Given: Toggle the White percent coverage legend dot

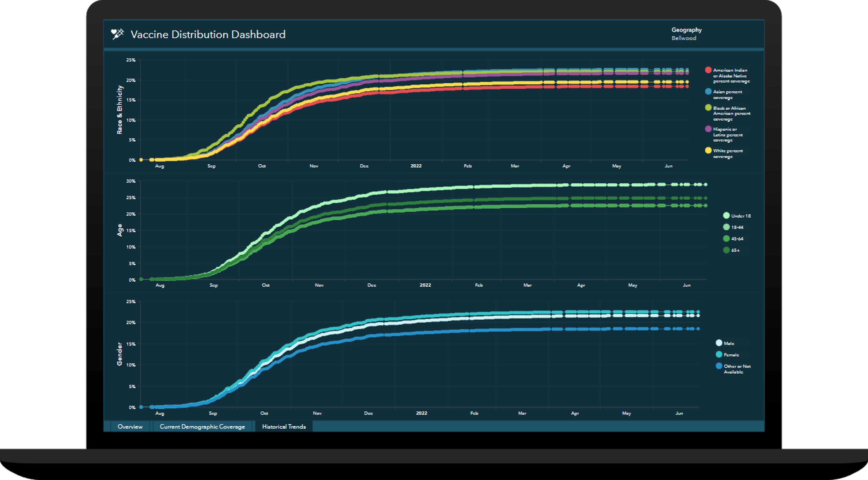Looking at the screenshot, I should pyautogui.click(x=708, y=151).
